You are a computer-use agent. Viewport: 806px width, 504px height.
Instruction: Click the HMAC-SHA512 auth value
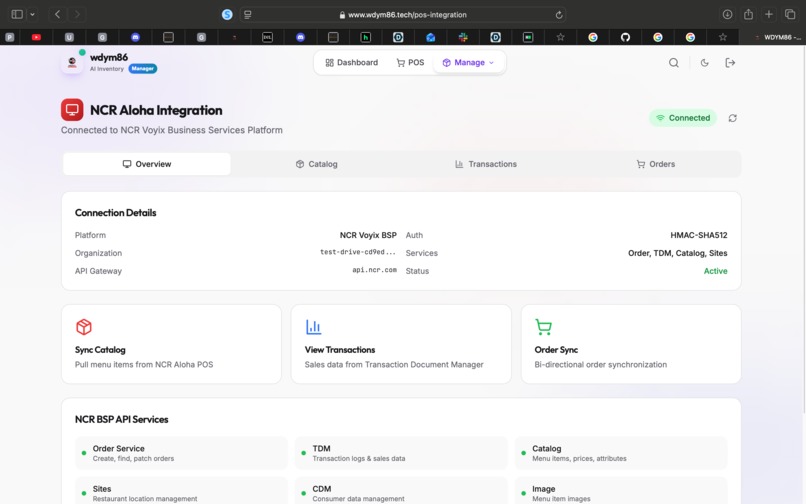[x=699, y=235]
